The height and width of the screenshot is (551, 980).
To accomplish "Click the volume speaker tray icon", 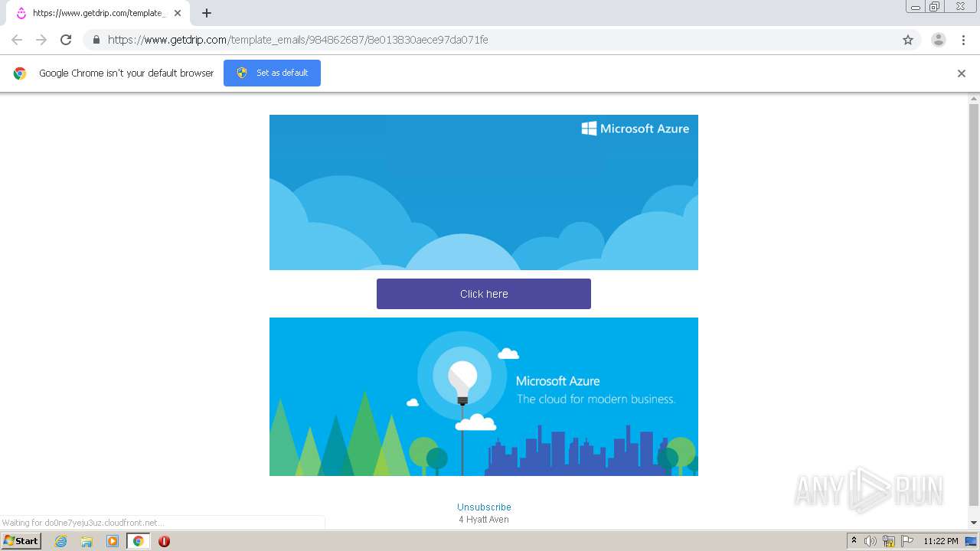I will 871,541.
